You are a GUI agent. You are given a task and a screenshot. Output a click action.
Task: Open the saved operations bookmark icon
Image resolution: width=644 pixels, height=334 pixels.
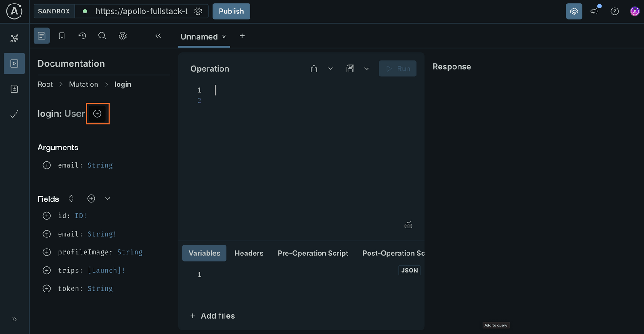[62, 35]
